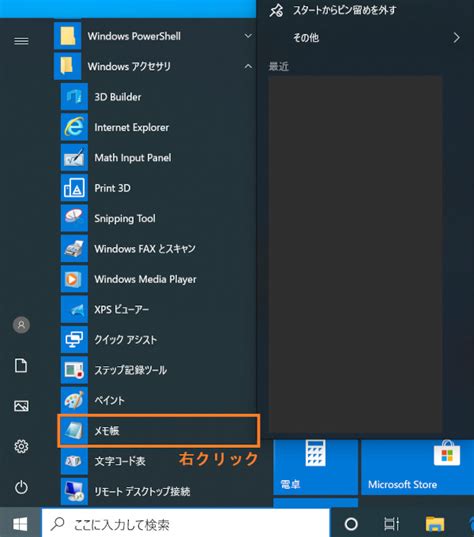This screenshot has height=537, width=474.
Task: Select XPS ビューアー text entry
Action: pos(121,309)
